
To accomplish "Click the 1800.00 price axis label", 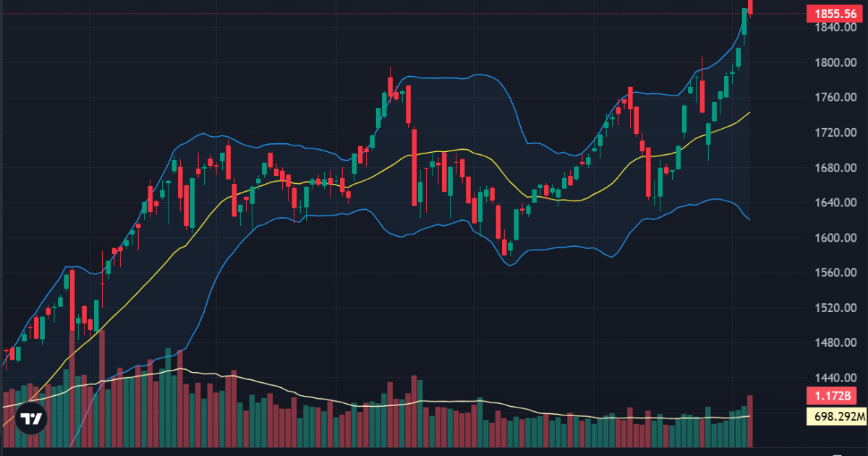I will pyautogui.click(x=835, y=62).
